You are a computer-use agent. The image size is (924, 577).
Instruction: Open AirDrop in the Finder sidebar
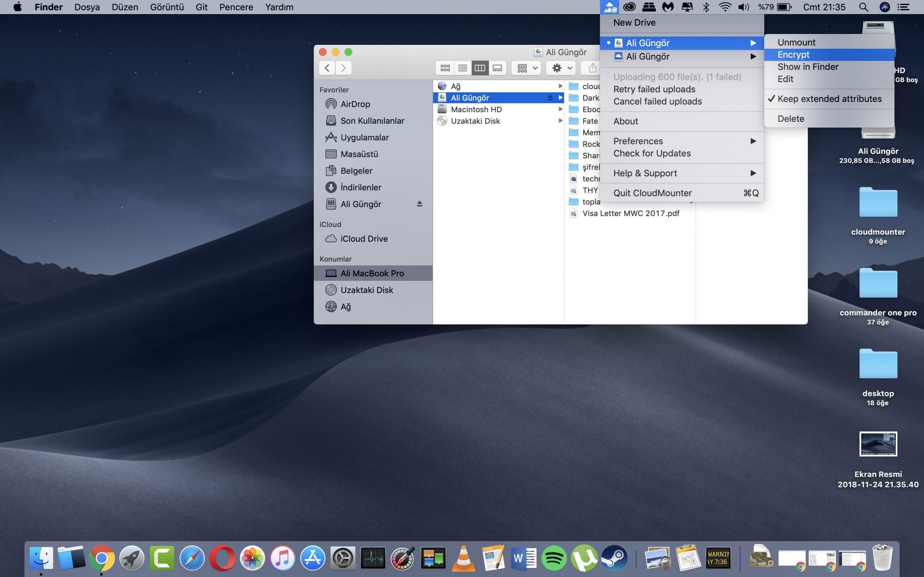(355, 104)
